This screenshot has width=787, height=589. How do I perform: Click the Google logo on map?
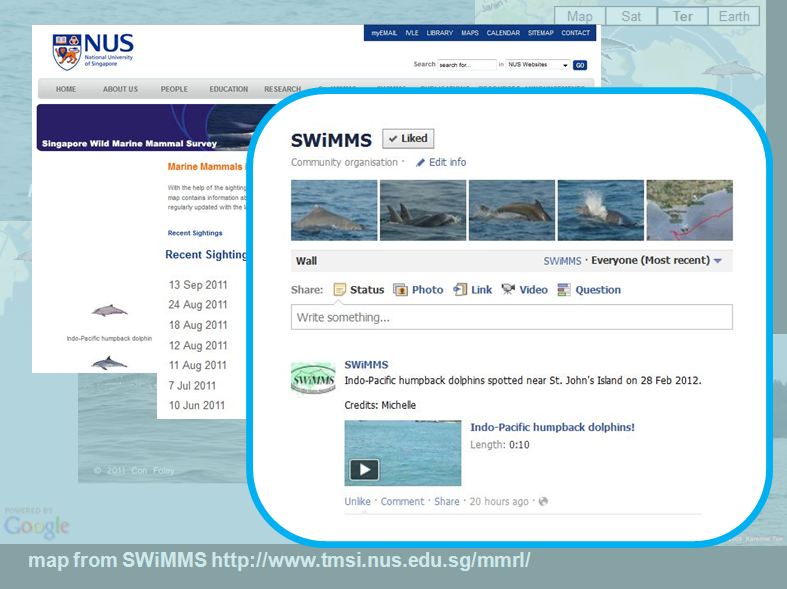[37, 527]
